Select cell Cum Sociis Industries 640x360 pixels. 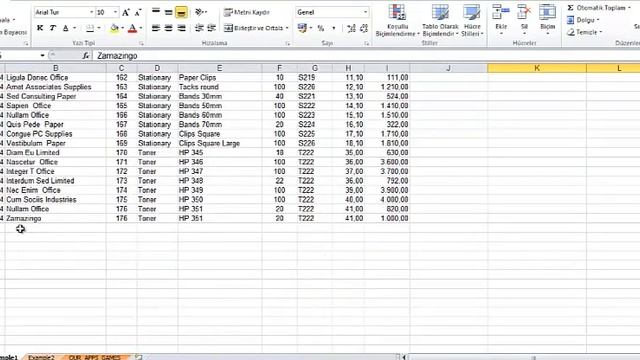pyautogui.click(x=56, y=200)
